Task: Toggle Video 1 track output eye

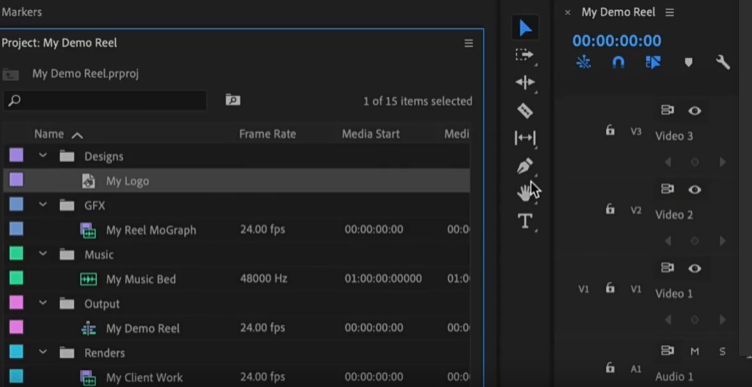Action: coord(694,269)
